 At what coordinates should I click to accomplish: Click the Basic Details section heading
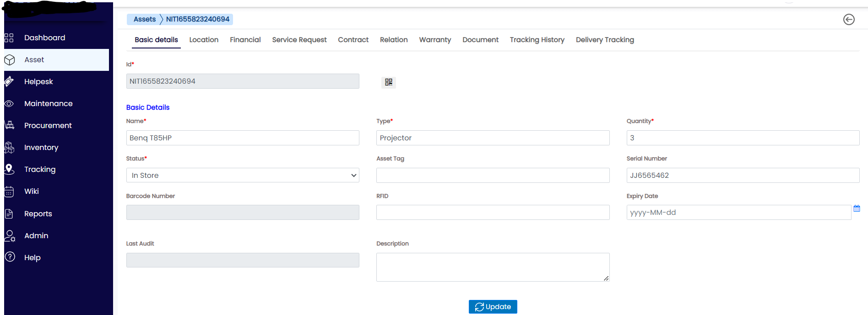pos(148,107)
